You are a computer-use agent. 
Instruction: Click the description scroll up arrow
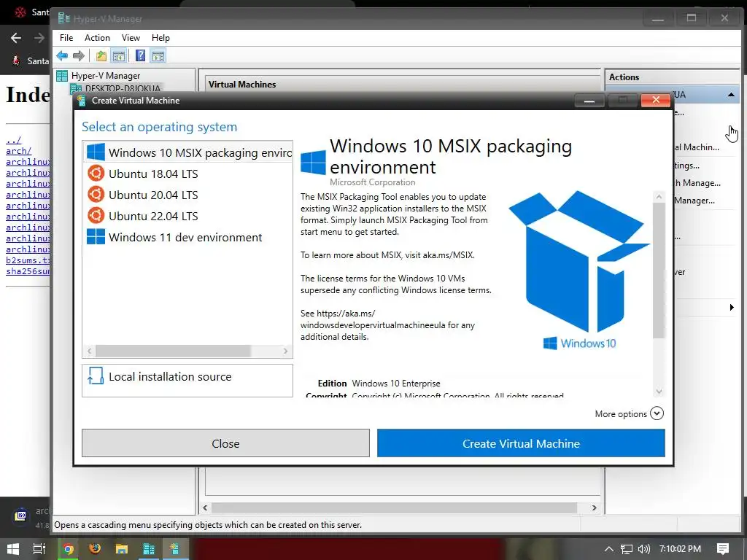pyautogui.click(x=659, y=197)
